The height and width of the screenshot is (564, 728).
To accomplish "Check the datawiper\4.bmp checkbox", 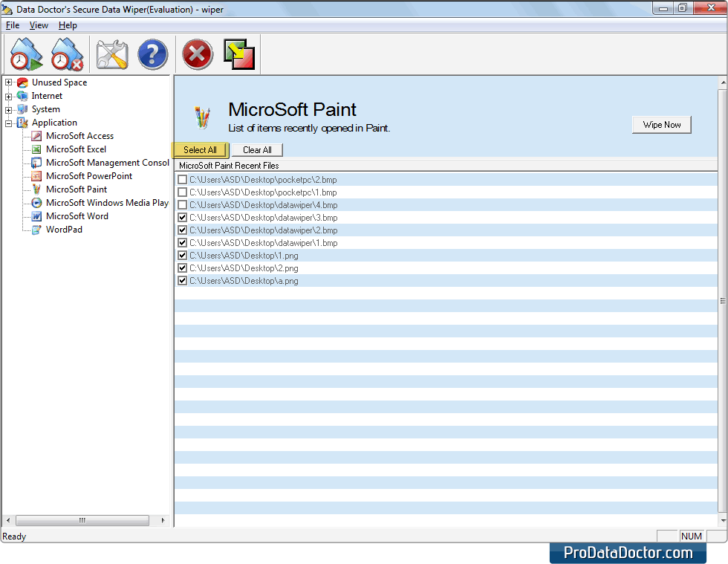I will tap(183, 204).
